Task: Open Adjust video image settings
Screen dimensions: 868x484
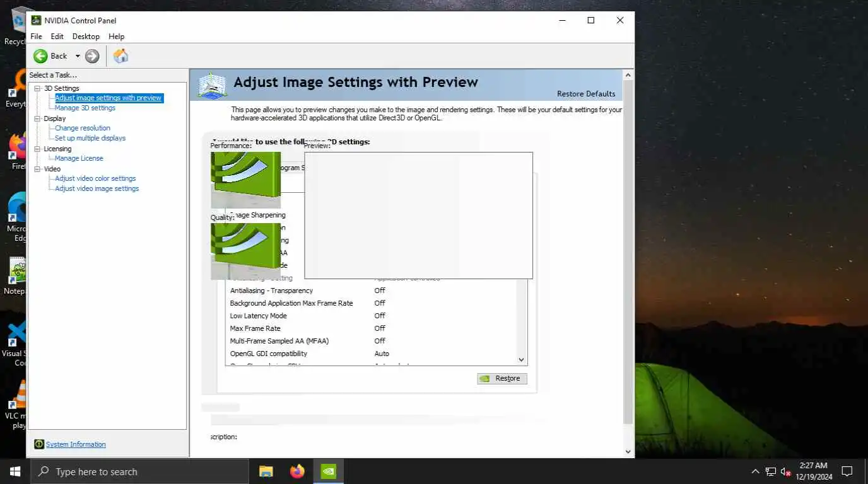Action: (97, 188)
